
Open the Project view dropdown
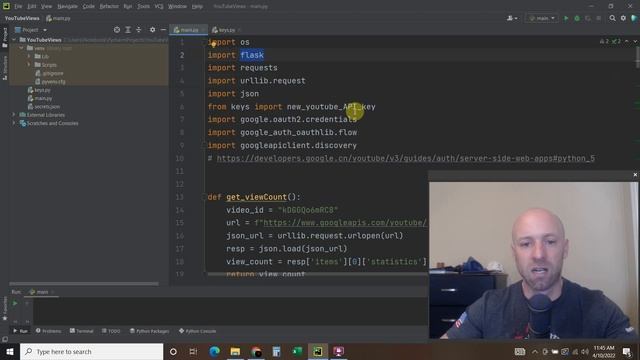tap(31, 30)
